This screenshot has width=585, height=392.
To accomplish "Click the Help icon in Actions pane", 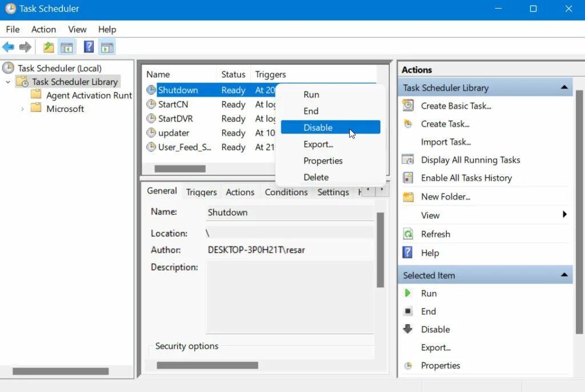I will [407, 253].
